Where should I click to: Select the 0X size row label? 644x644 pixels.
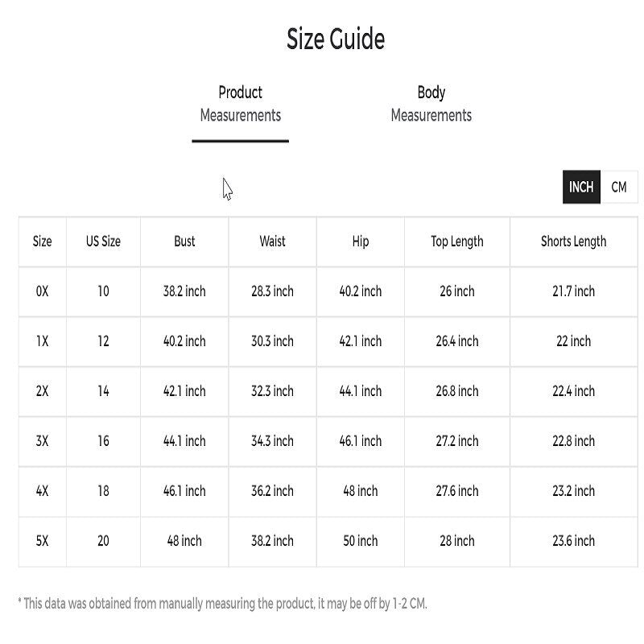pyautogui.click(x=42, y=291)
